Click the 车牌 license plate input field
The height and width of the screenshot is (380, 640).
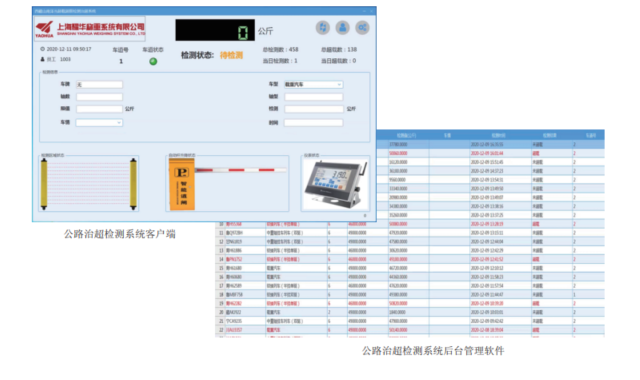(x=99, y=84)
